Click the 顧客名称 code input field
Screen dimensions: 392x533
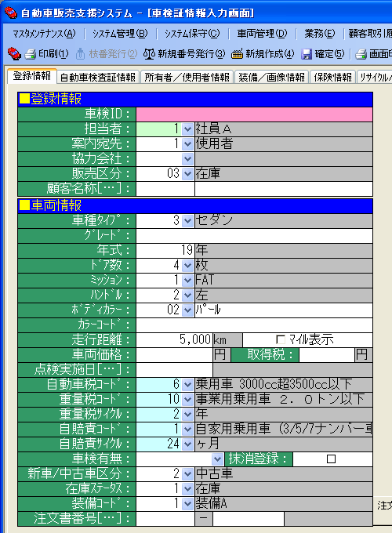[x=165, y=189]
